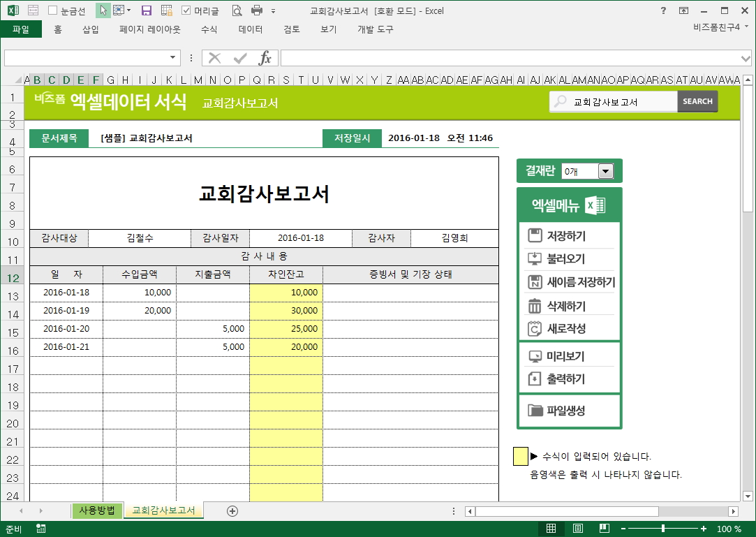The image size is (756, 537).
Task: Switch to Page Break Preview in status bar
Action: [605, 529]
